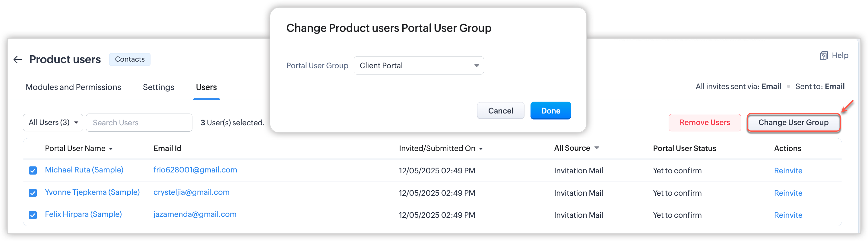Open the Help icon

[x=824, y=56]
